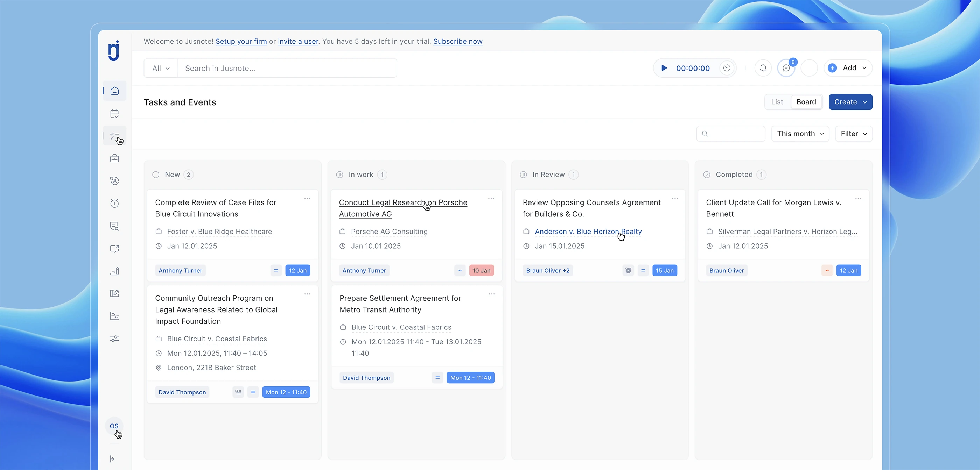The height and width of the screenshot is (470, 980).
Task: Open messages with 8 unread badge
Action: (786, 68)
